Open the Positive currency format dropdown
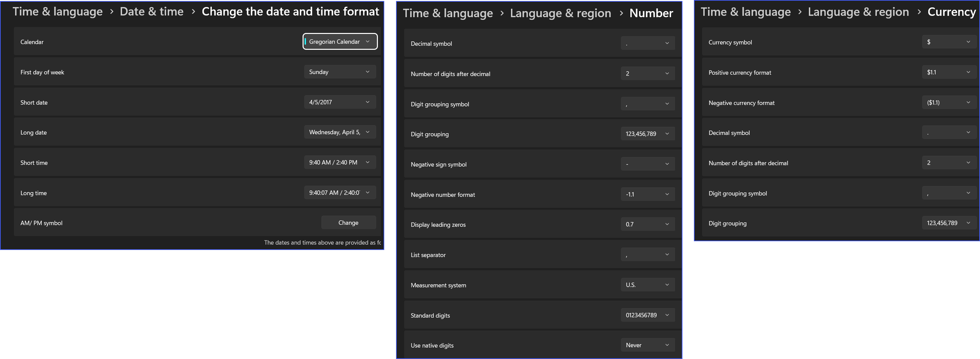Screen dimensions: 980x359 coord(949,72)
